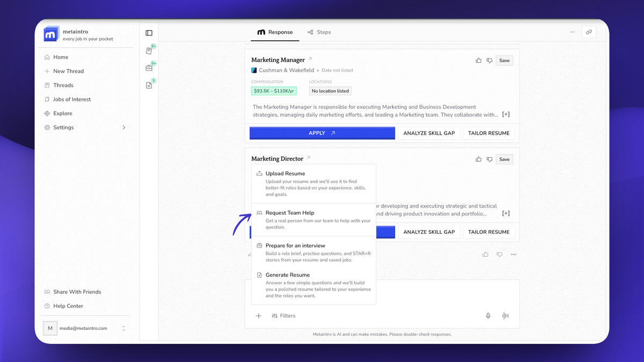
Task: Expand the Marketing Manager description with [+]
Action: pyautogui.click(x=506, y=114)
